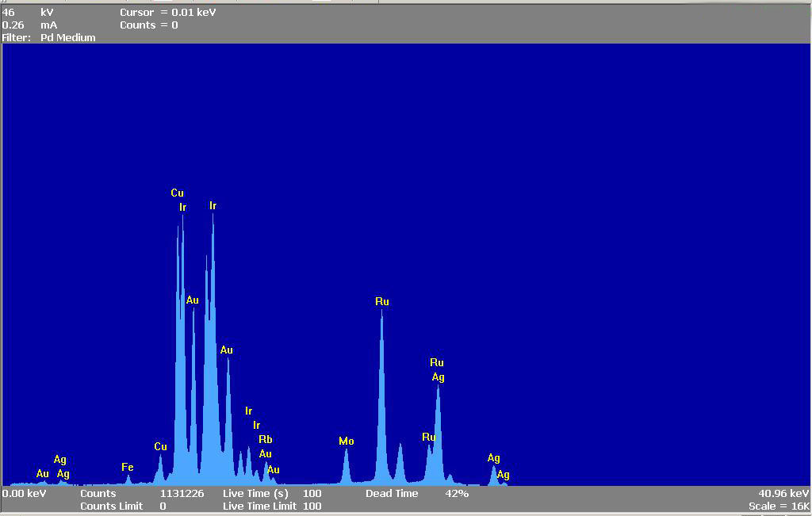The image size is (812, 516).
Task: Click the Mo peak label
Action: (x=346, y=441)
